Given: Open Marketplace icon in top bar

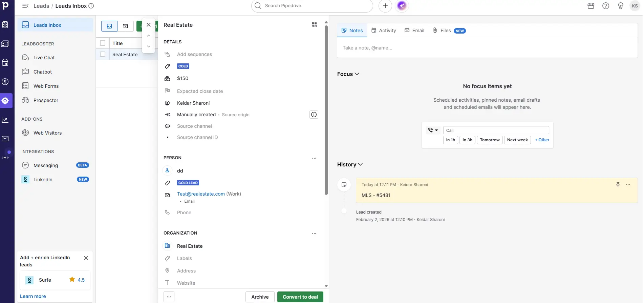Looking at the screenshot, I should 591,6.
